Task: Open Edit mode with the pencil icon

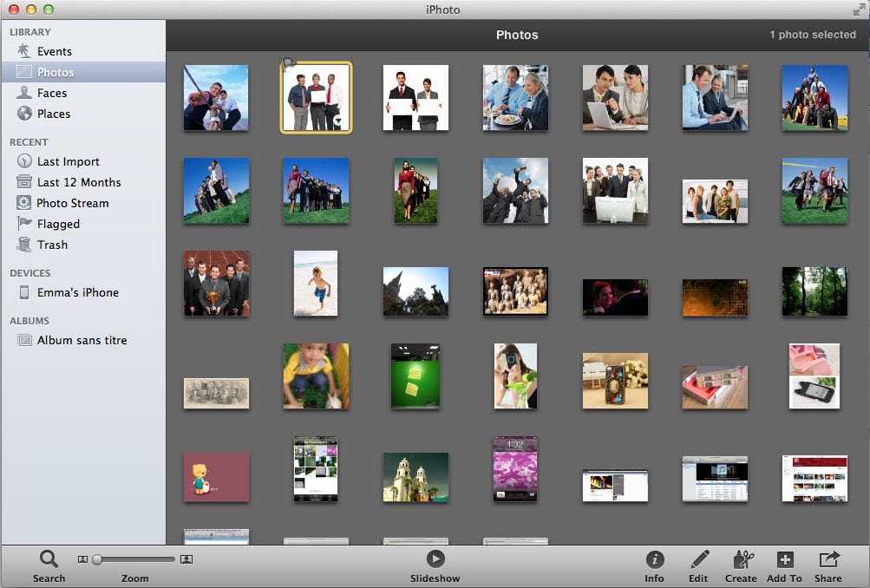Action: [x=698, y=560]
